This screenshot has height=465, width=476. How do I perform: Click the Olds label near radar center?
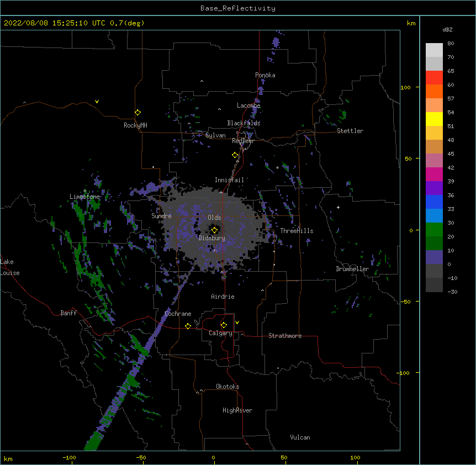[214, 218]
